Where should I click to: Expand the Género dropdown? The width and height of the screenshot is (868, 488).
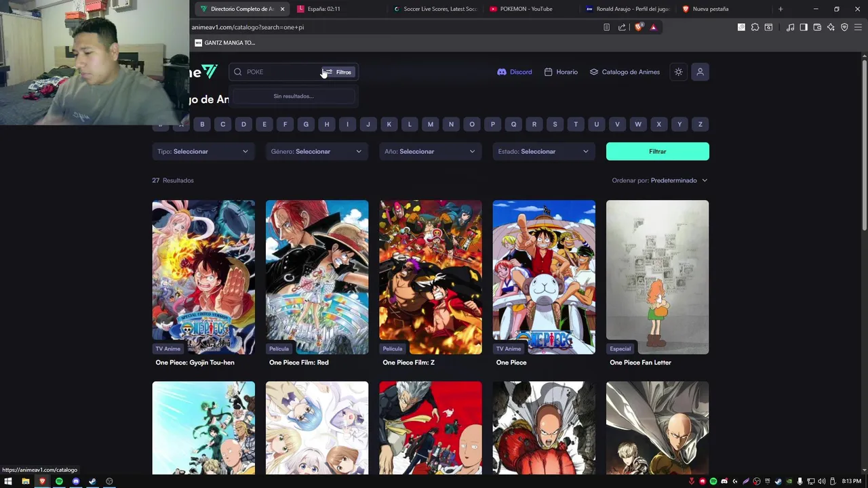point(317,151)
